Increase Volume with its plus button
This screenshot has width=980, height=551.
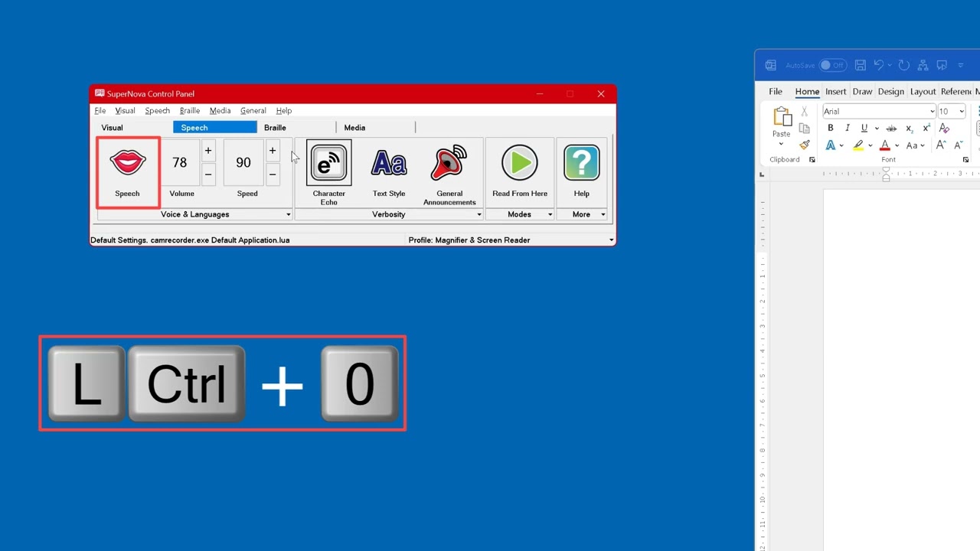207,151
